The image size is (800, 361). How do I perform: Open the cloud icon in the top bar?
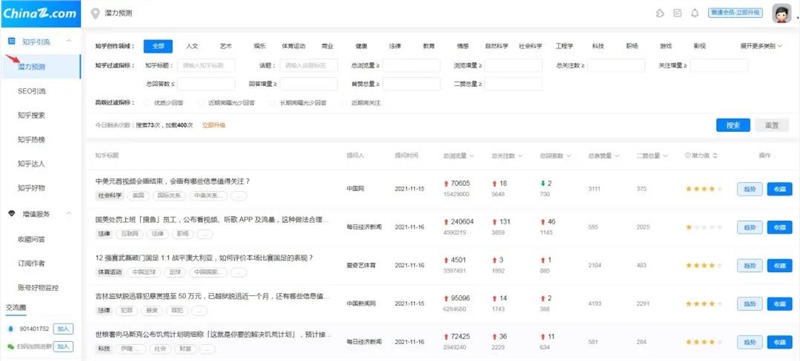tap(660, 13)
